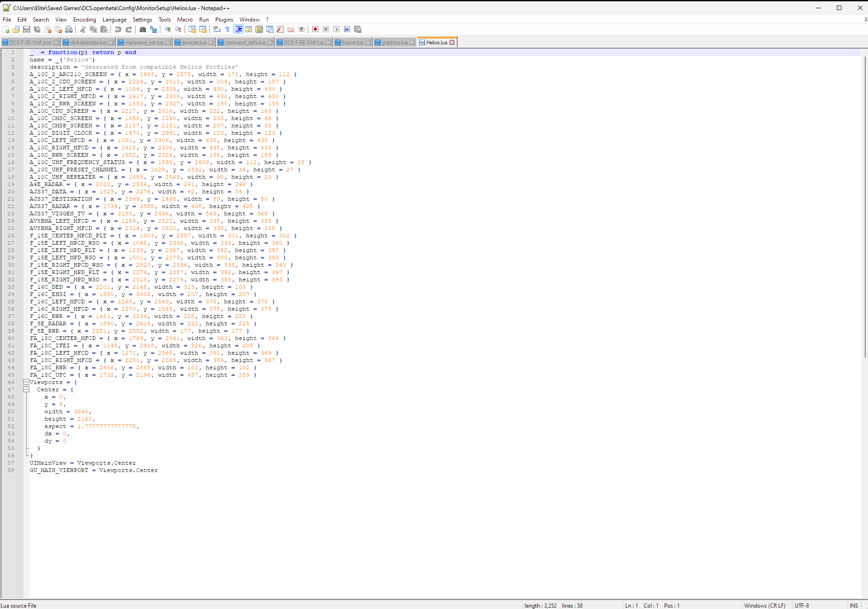Image resolution: width=868 pixels, height=609 pixels.
Task: Play back the recorded macro
Action: click(337, 29)
